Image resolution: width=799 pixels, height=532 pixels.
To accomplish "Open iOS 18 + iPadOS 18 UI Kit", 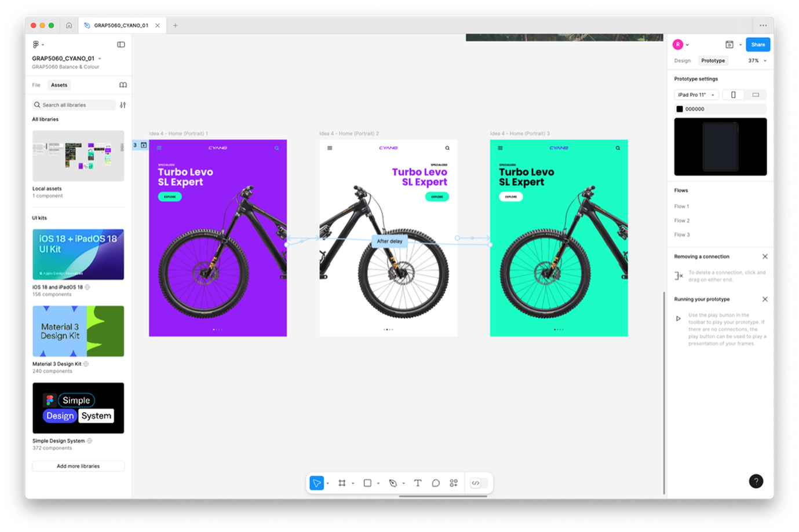I will coord(78,255).
